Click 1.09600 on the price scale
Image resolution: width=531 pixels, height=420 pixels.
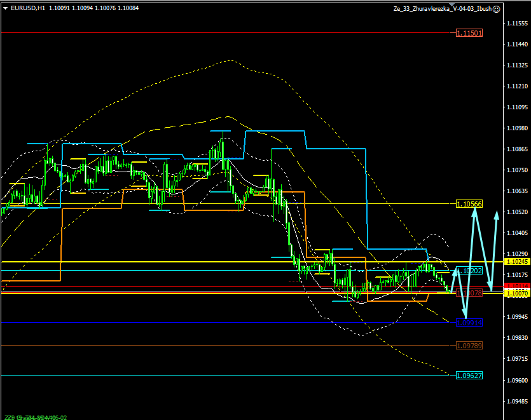click(517, 381)
